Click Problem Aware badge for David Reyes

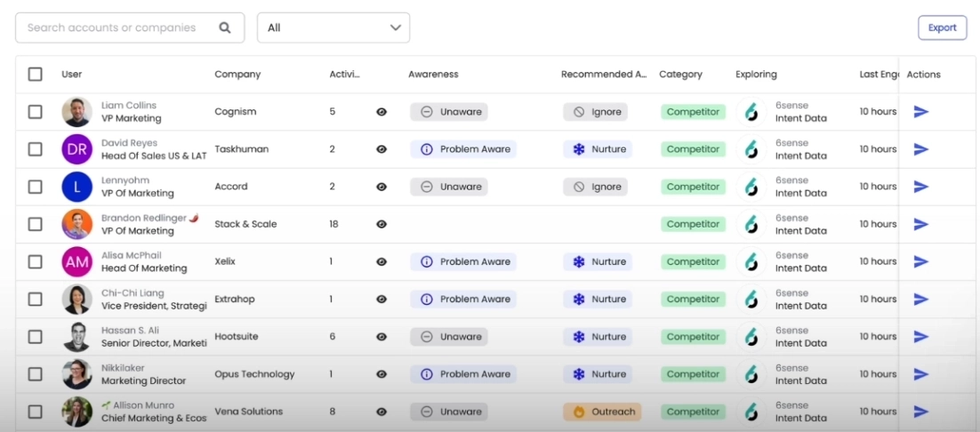tap(463, 149)
